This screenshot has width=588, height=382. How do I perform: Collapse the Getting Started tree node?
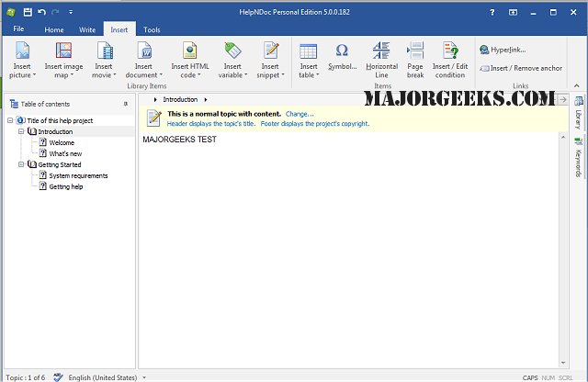tap(21, 164)
